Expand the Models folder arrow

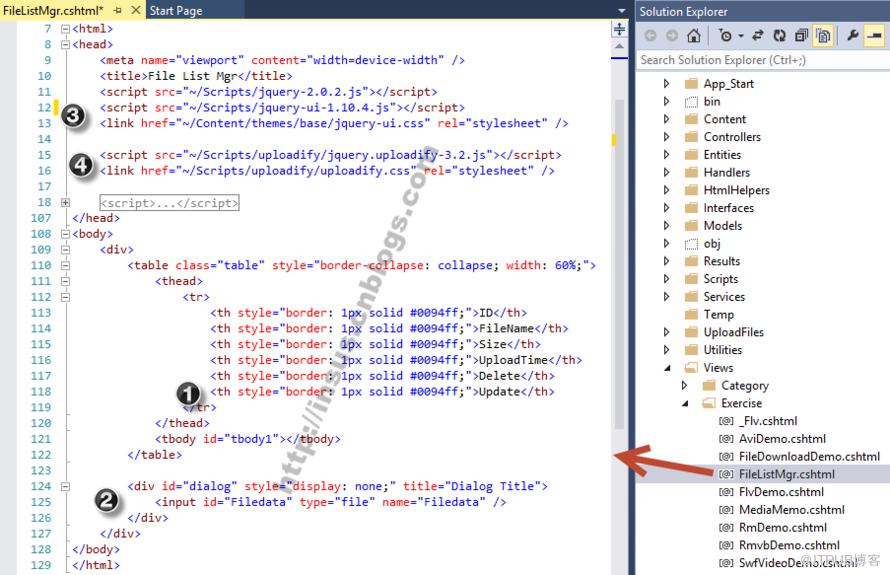[x=666, y=225]
